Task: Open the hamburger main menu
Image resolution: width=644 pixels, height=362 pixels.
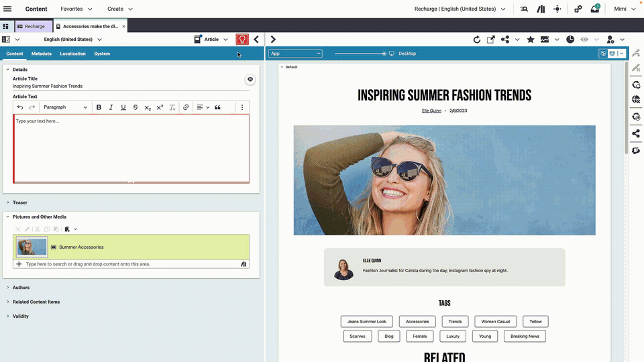Action: (x=7, y=9)
